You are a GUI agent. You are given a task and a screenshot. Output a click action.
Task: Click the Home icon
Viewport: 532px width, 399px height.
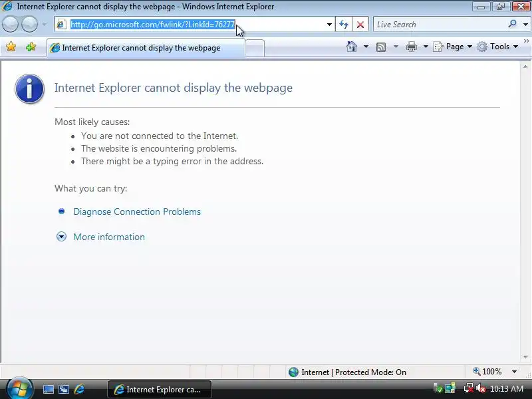pyautogui.click(x=352, y=47)
